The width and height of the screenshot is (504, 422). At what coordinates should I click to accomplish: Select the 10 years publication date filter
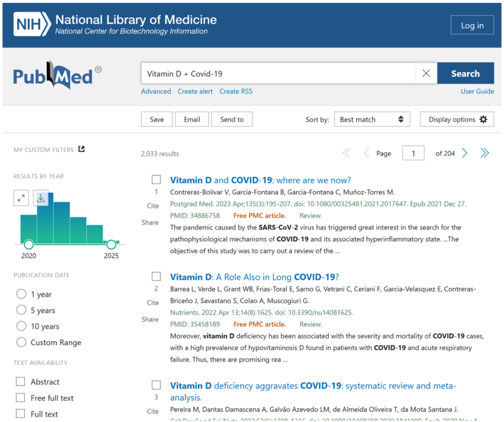click(x=21, y=326)
